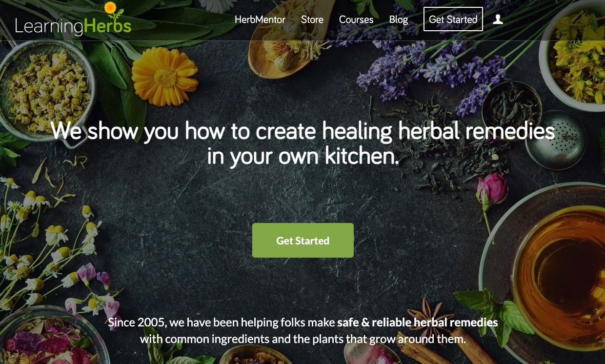Click the sunflower icon in the logo
This screenshot has width=605, height=364.
[x=110, y=7]
